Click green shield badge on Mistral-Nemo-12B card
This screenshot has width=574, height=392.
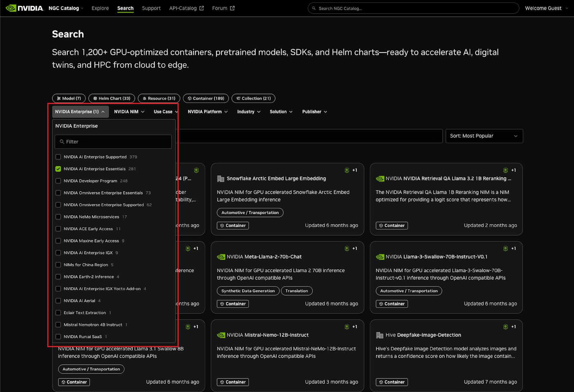(x=347, y=327)
